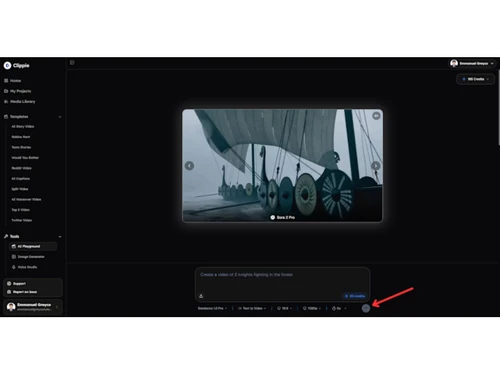Open the 16:9 aspect ratio dropdown

tap(284, 308)
